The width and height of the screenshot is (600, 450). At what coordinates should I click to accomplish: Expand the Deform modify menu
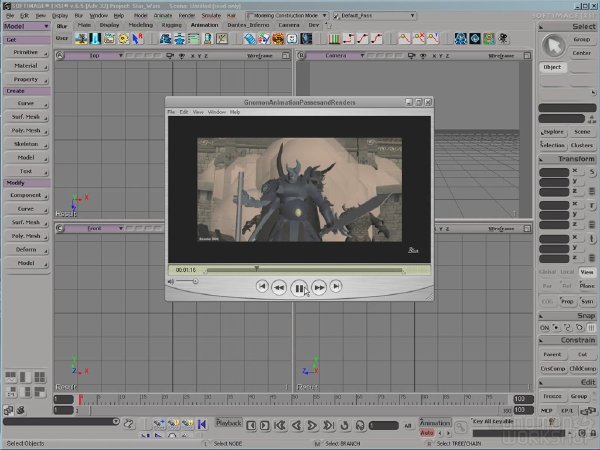coord(26,249)
